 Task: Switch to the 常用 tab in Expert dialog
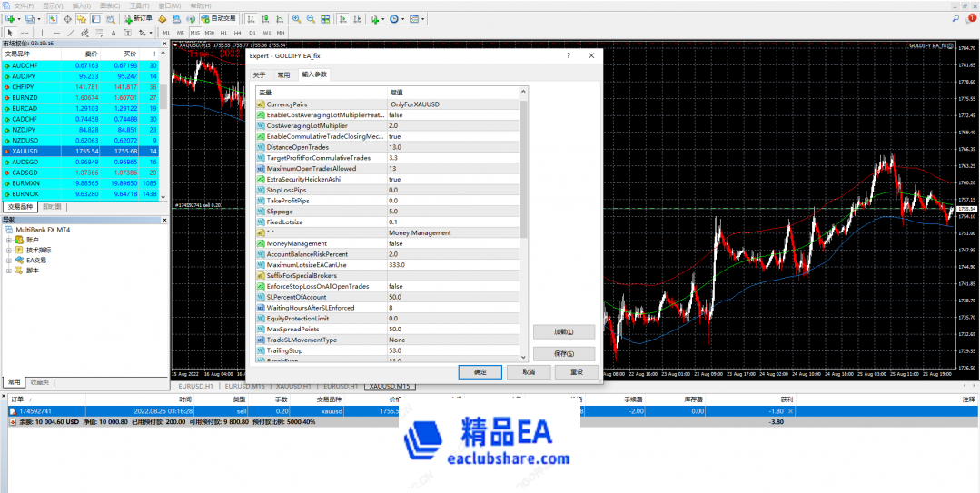pyautogui.click(x=283, y=74)
